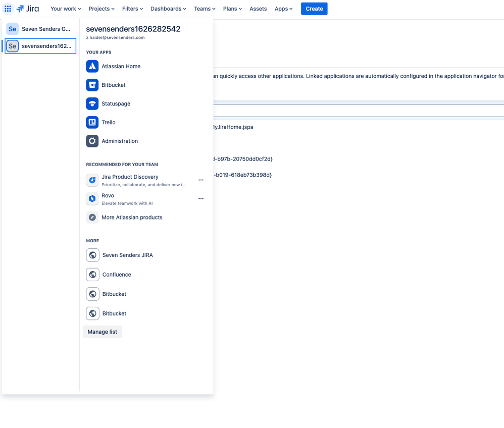Expand the Teams menu
This screenshot has width=504, height=428.
coord(205,9)
